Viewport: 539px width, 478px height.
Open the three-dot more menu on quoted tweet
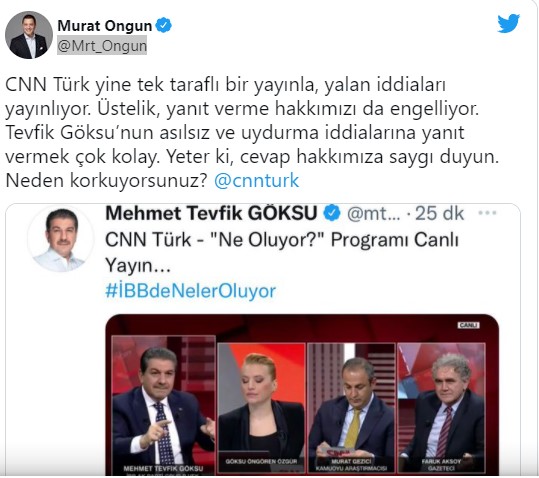pyautogui.click(x=487, y=213)
